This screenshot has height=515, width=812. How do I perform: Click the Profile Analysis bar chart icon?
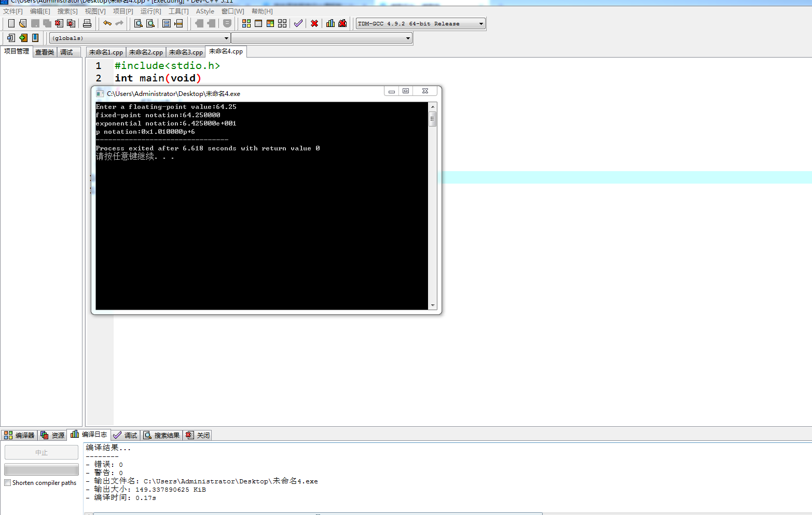[x=331, y=23]
